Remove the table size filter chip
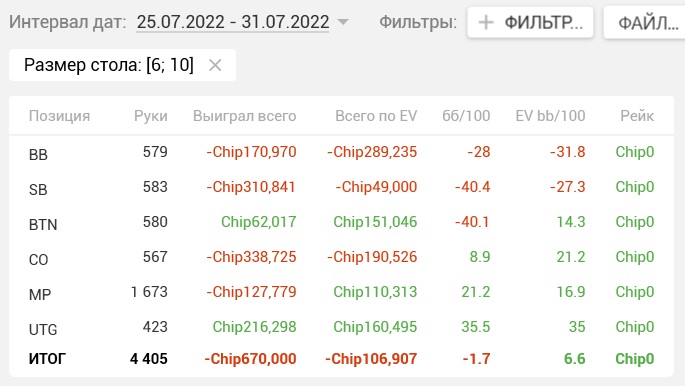The image size is (685, 386). (215, 65)
